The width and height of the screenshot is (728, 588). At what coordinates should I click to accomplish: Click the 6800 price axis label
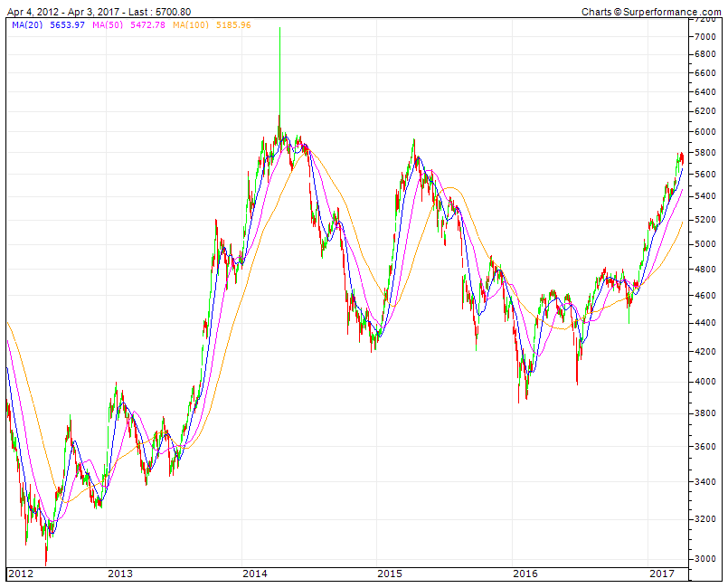coord(705,54)
